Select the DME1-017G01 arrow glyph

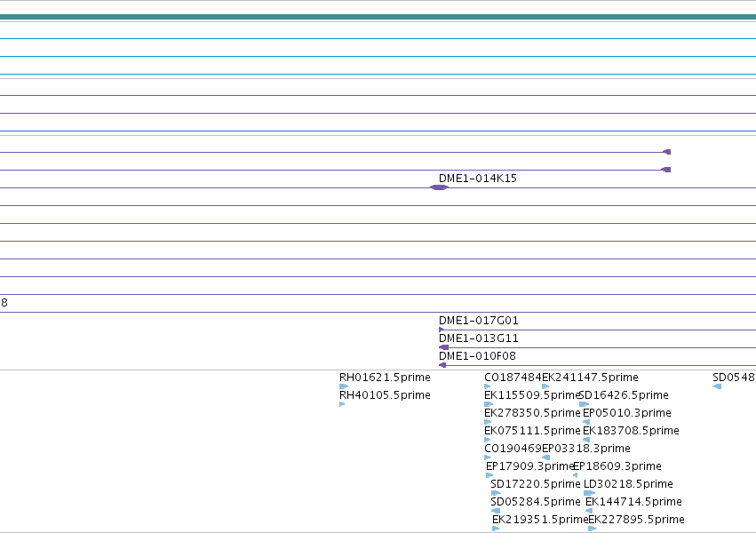click(x=442, y=330)
